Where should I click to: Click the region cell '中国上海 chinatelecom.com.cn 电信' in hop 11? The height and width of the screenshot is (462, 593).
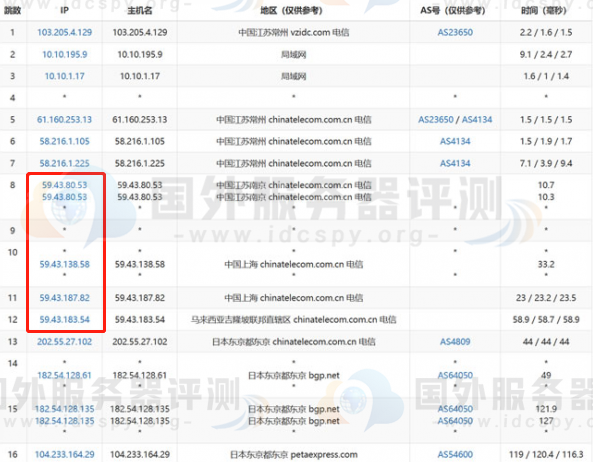[293, 298]
